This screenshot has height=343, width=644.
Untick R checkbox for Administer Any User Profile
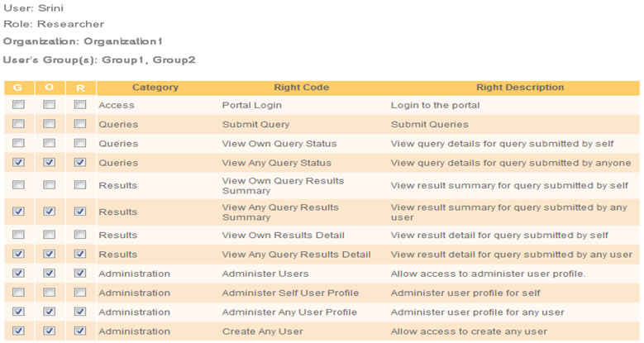pyautogui.click(x=79, y=312)
